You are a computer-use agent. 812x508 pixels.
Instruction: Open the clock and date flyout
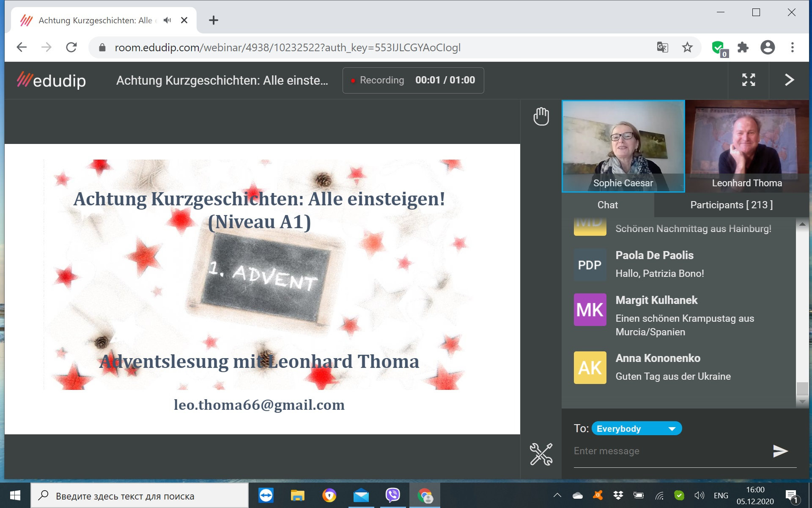point(755,495)
